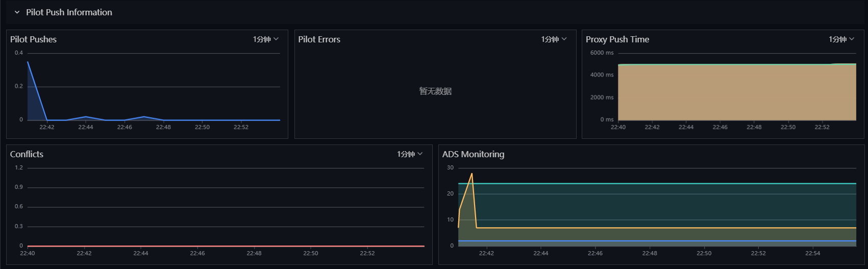
Task: Collapse the Pilot Push Information section
Action: pos(17,12)
